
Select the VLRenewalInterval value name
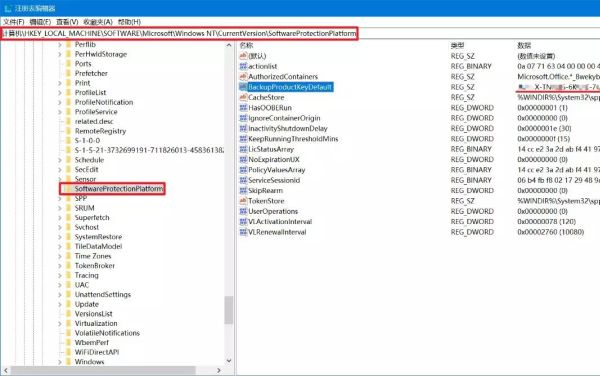277,232
